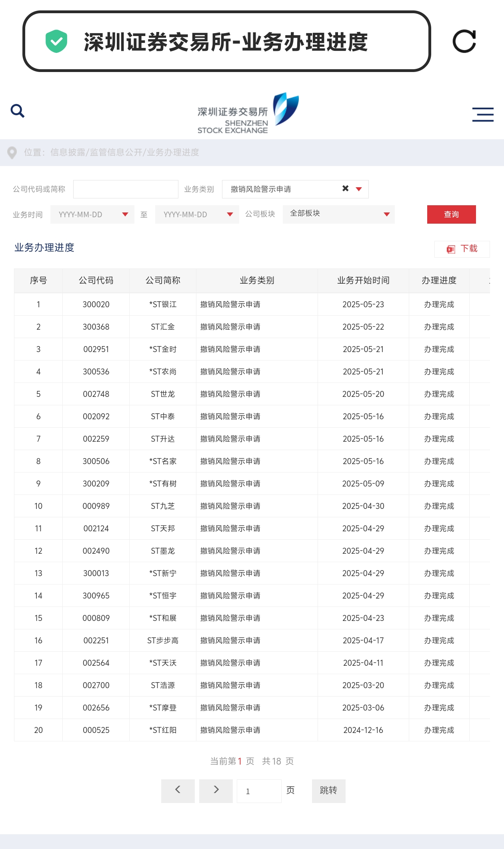Click the 公司代码 column header
The height and width of the screenshot is (849, 504).
click(96, 280)
